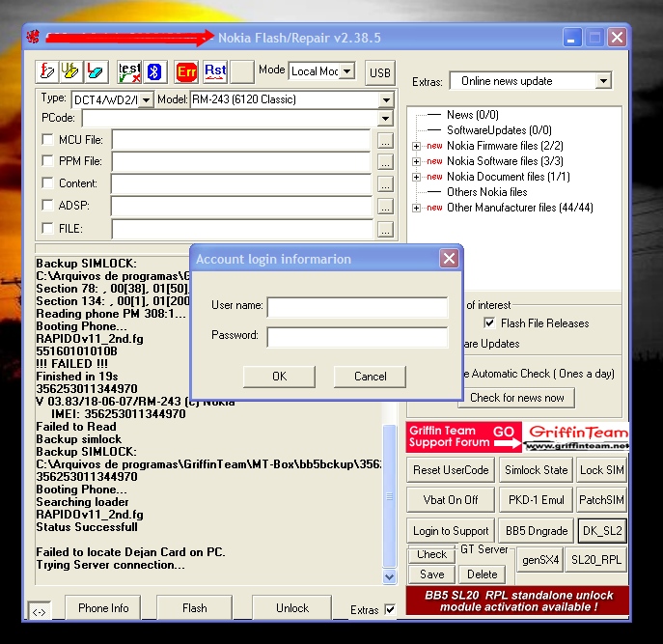
Task: Browse for the MCU File
Action: tap(385, 141)
